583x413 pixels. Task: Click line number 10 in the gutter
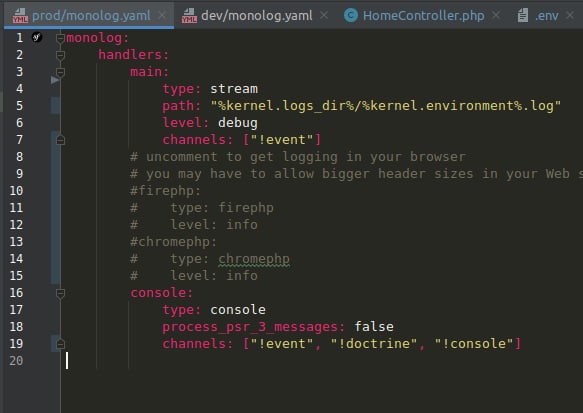coord(16,191)
